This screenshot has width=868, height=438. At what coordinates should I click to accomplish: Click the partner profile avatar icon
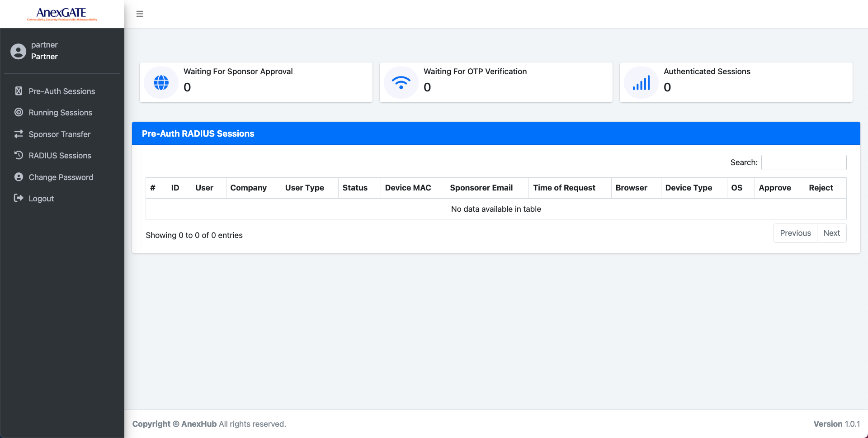pyautogui.click(x=19, y=51)
